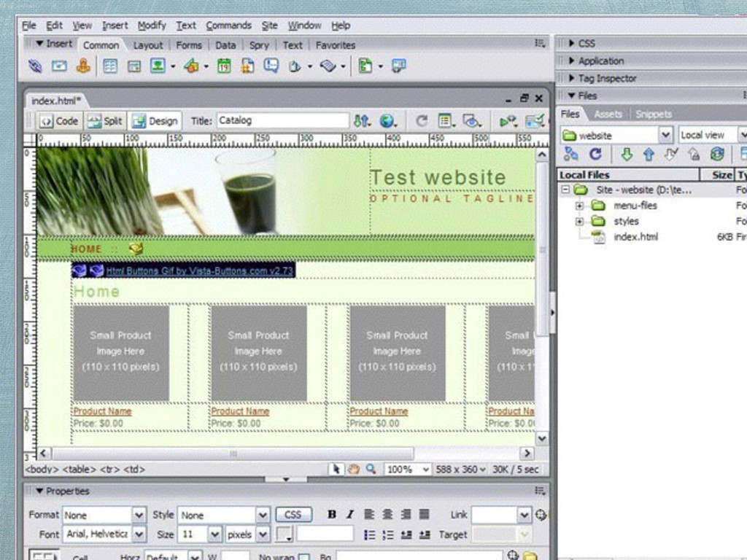Toggle italic formatting in Properties panel
The height and width of the screenshot is (560, 747).
click(350, 514)
